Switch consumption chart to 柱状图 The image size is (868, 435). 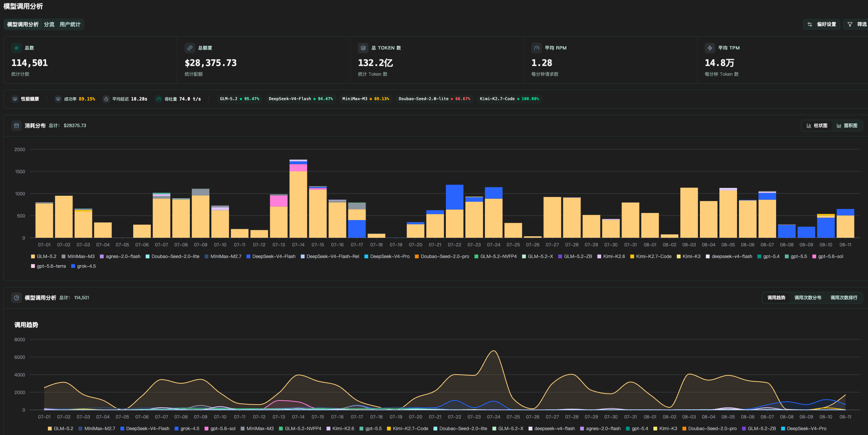817,126
